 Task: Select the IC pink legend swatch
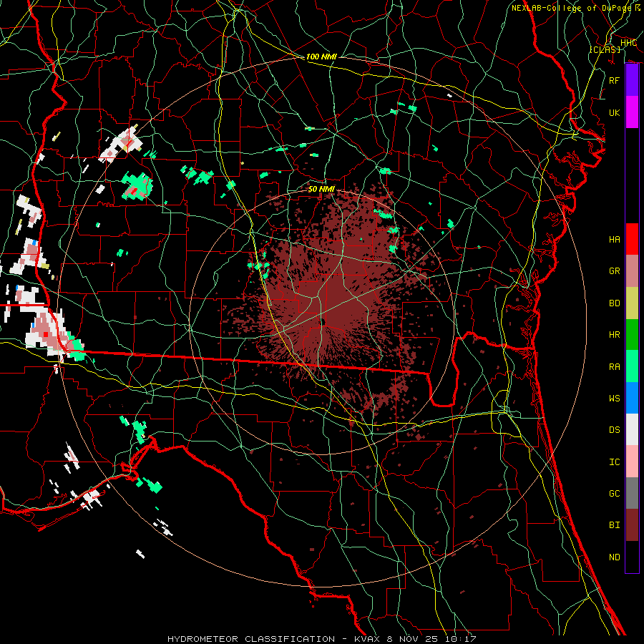[632, 462]
